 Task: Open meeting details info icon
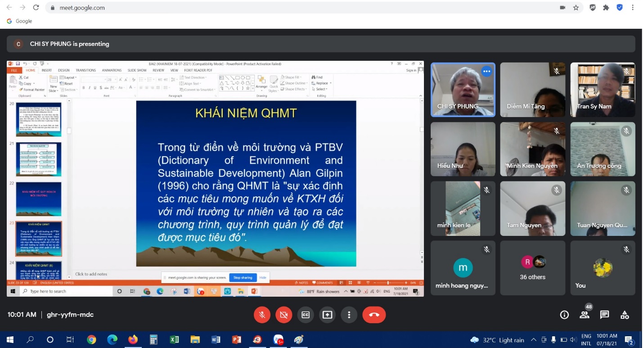pos(564,315)
